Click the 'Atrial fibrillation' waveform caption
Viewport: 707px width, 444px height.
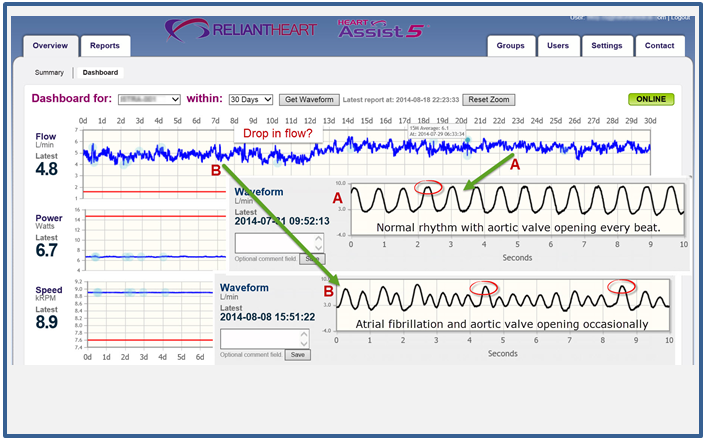pyautogui.click(x=502, y=324)
